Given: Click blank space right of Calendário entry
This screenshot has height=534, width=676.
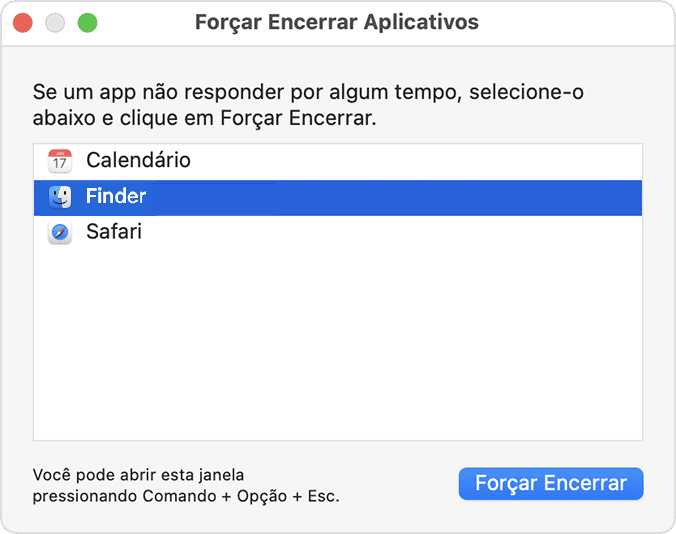Looking at the screenshot, I should 420,160.
